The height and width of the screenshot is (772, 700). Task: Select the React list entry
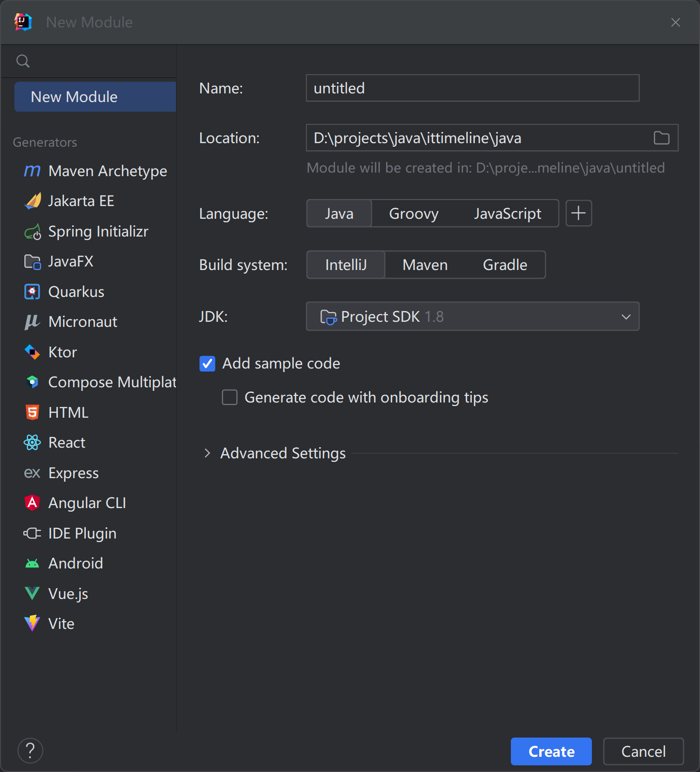pyautogui.click(x=95, y=443)
